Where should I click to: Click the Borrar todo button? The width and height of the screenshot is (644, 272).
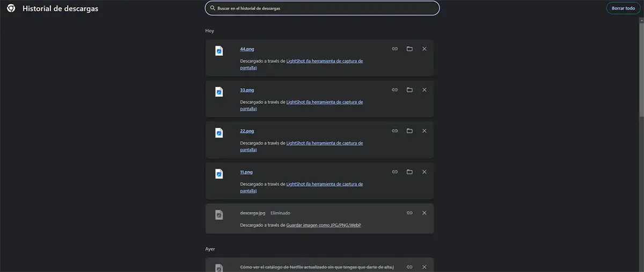point(623,8)
